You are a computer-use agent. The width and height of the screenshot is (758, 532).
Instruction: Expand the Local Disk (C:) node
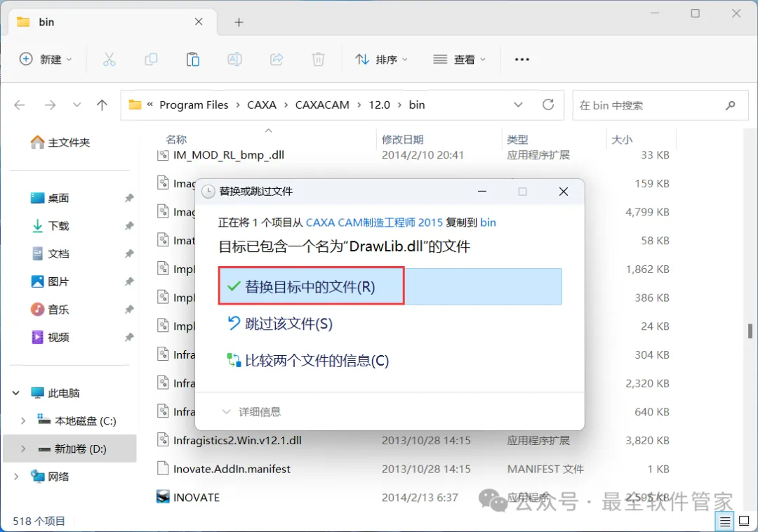pyautogui.click(x=22, y=421)
